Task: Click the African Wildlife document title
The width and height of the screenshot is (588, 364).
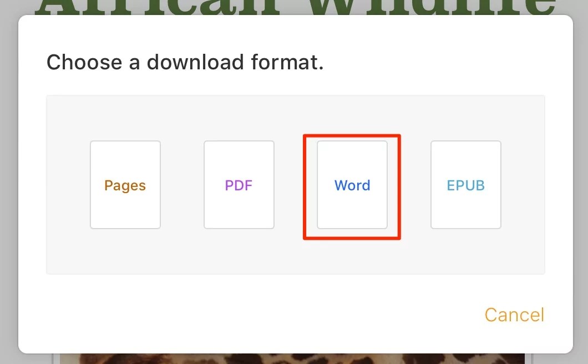Action: tap(294, 6)
